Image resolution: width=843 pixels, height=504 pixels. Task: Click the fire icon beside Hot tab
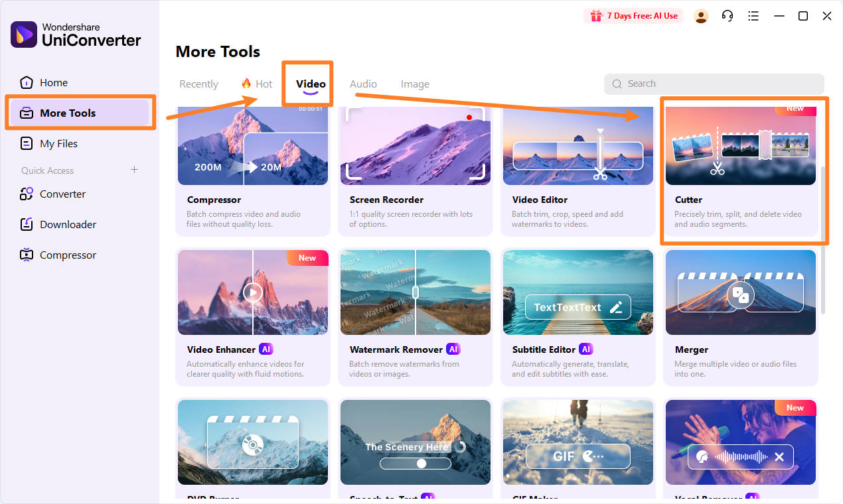pyautogui.click(x=246, y=83)
